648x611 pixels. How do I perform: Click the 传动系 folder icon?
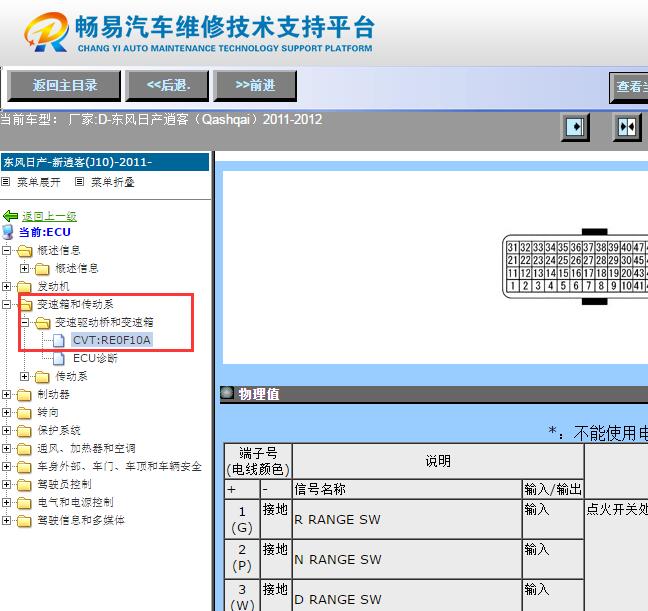[42, 377]
